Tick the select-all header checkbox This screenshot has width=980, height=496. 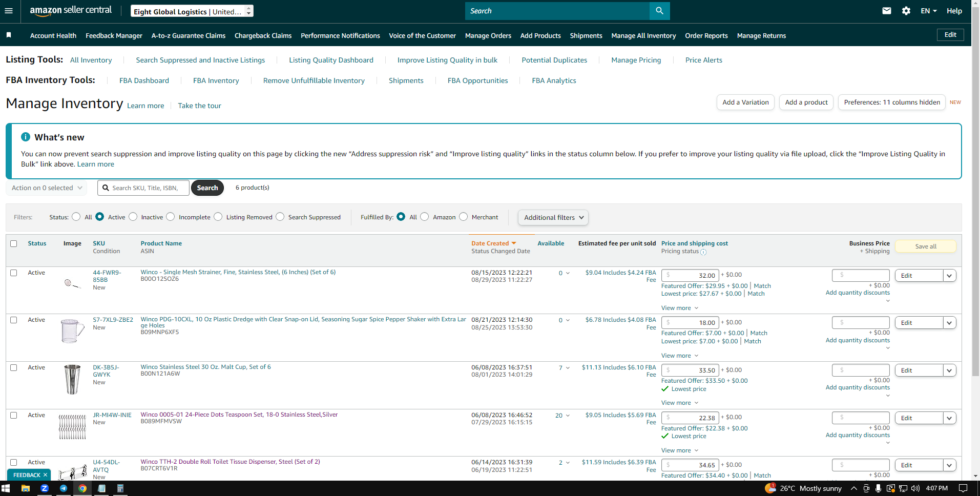coord(14,243)
